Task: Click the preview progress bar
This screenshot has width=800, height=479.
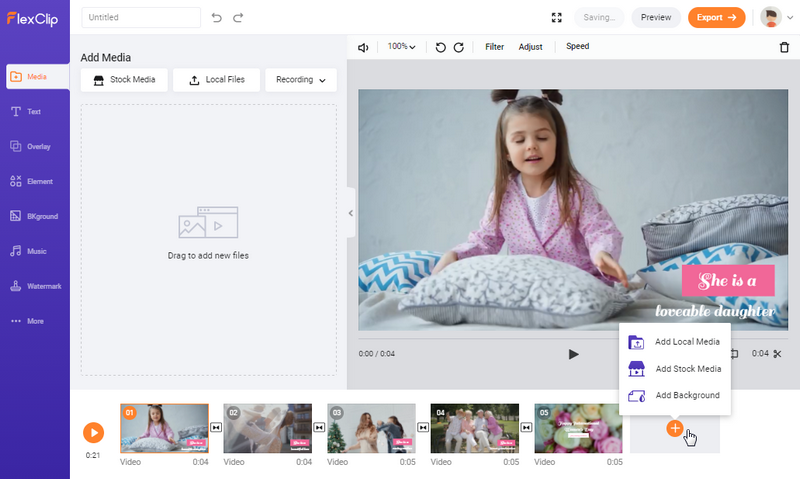Action: (x=488, y=338)
